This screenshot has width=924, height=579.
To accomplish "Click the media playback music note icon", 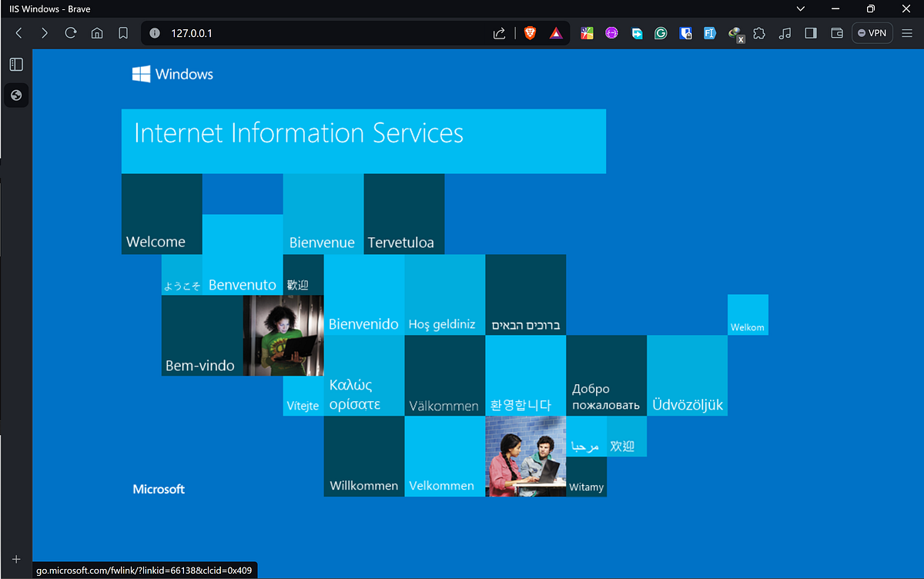I will [x=785, y=33].
